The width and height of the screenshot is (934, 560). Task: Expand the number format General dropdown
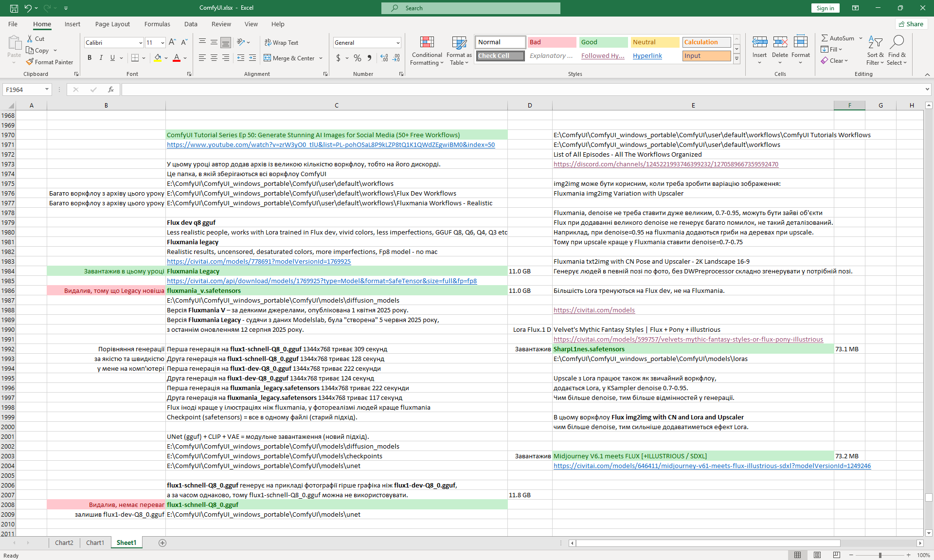point(398,43)
